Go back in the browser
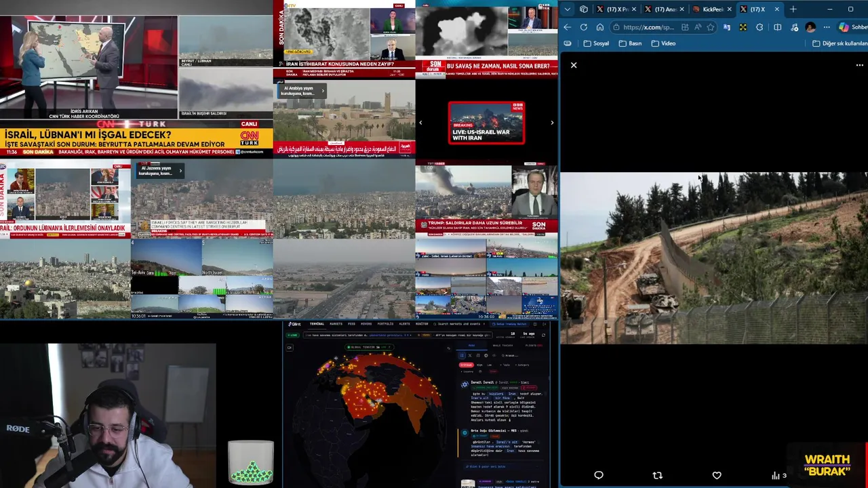Screen dimensions: 868x488 tap(567, 27)
